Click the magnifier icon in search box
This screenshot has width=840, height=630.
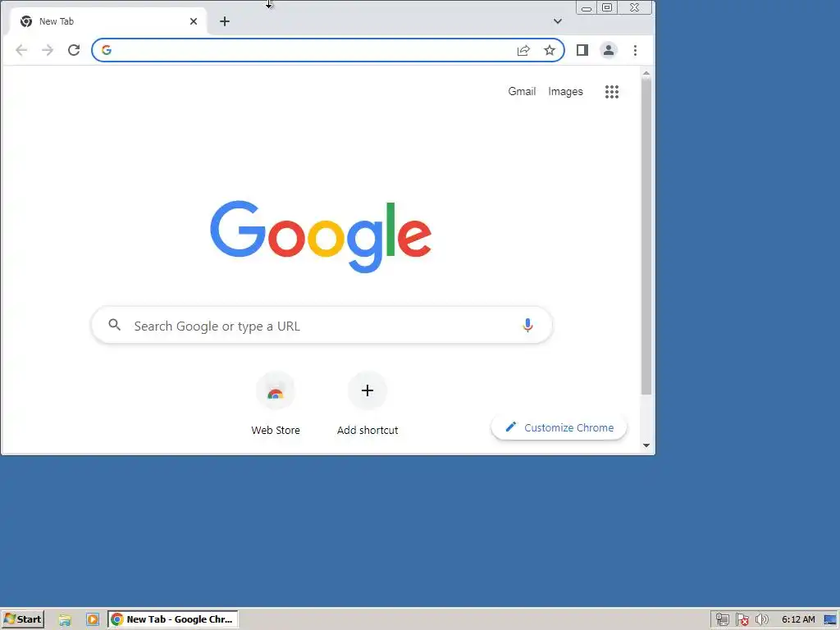(x=115, y=325)
